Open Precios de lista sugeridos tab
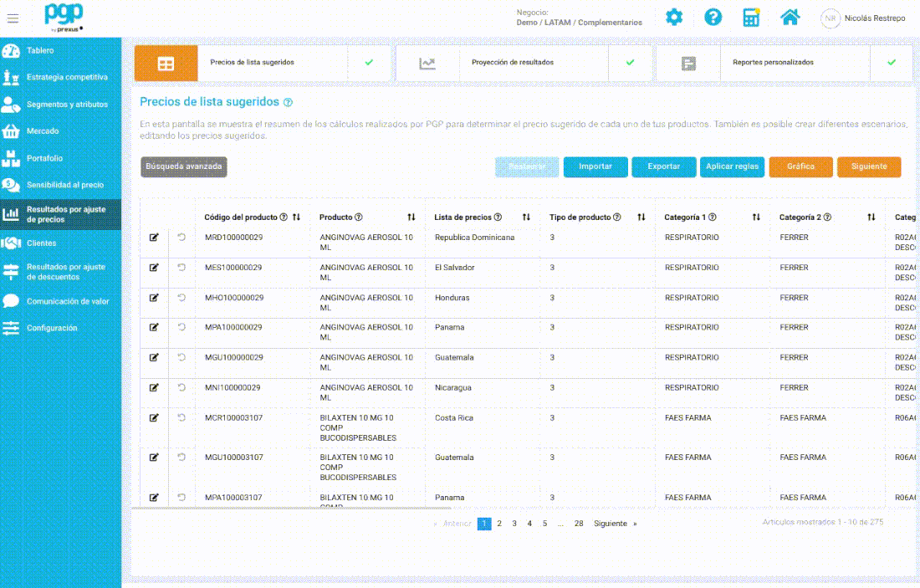 [x=263, y=63]
